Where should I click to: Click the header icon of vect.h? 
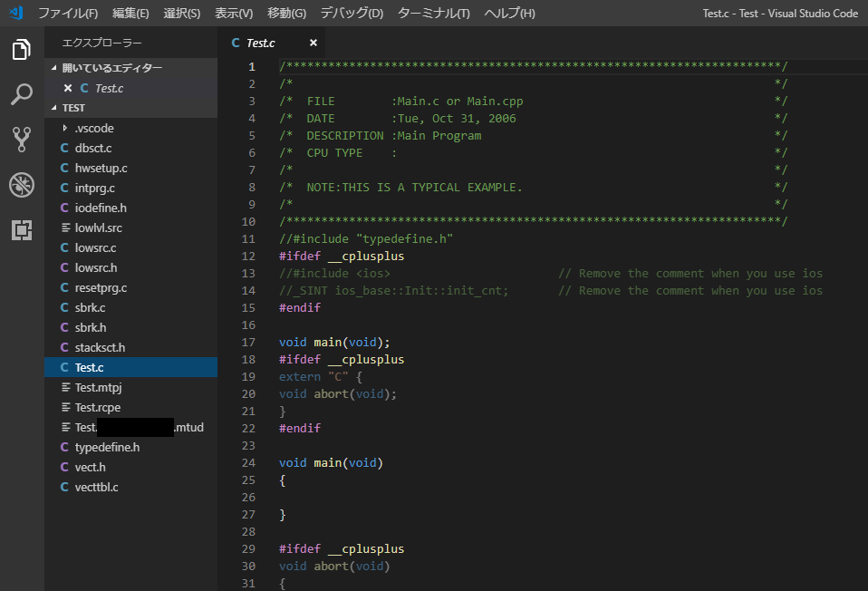64,467
